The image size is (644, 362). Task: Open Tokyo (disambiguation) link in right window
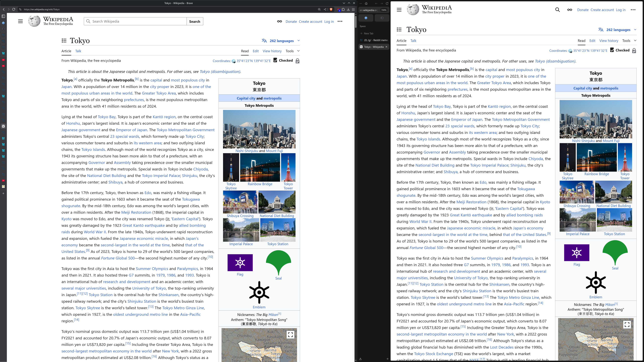click(555, 61)
